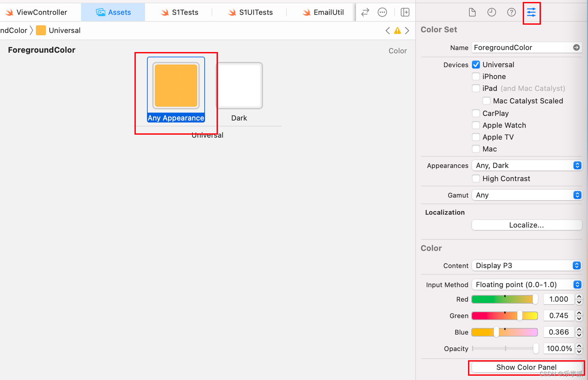588x380 pixels.
Task: Click the ForegroundColor heading in editor
Action: pos(42,50)
